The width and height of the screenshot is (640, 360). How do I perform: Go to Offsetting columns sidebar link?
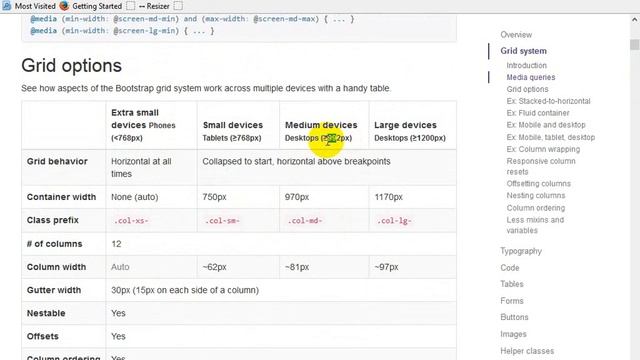click(539, 184)
